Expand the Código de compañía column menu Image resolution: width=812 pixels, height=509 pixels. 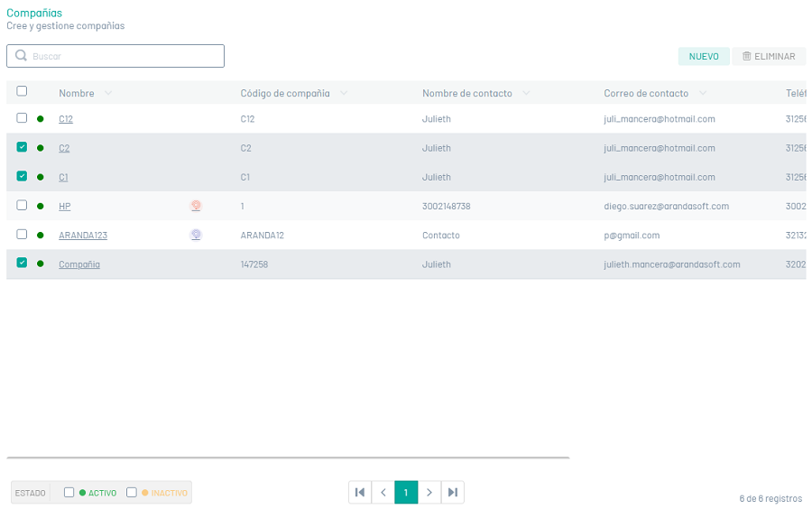coord(344,93)
